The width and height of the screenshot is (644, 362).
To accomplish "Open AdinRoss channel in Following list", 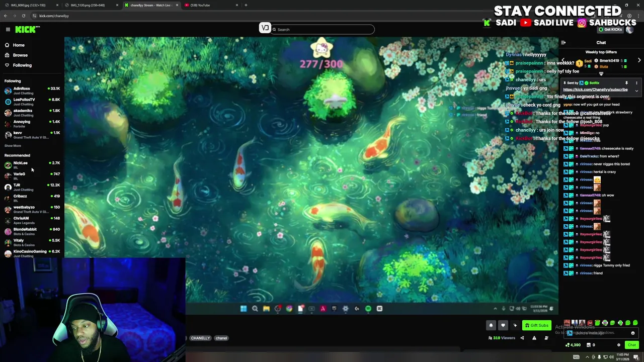I will click(x=32, y=90).
